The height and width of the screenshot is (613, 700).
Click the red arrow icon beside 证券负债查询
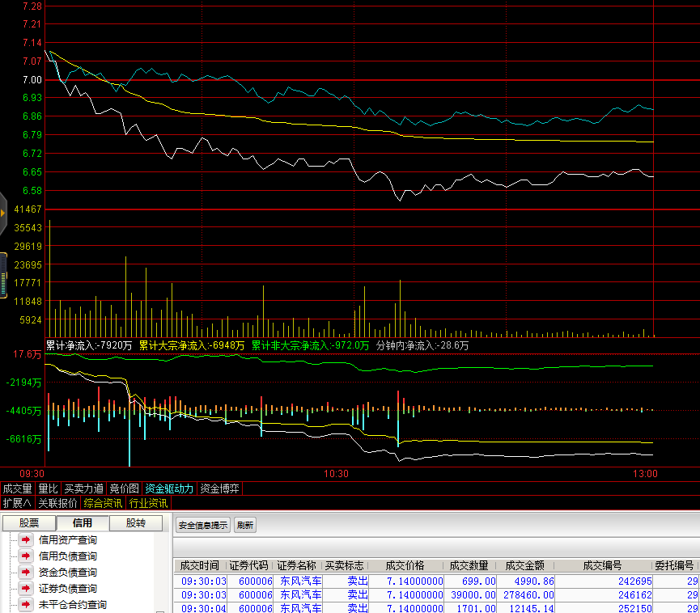[x=26, y=588]
